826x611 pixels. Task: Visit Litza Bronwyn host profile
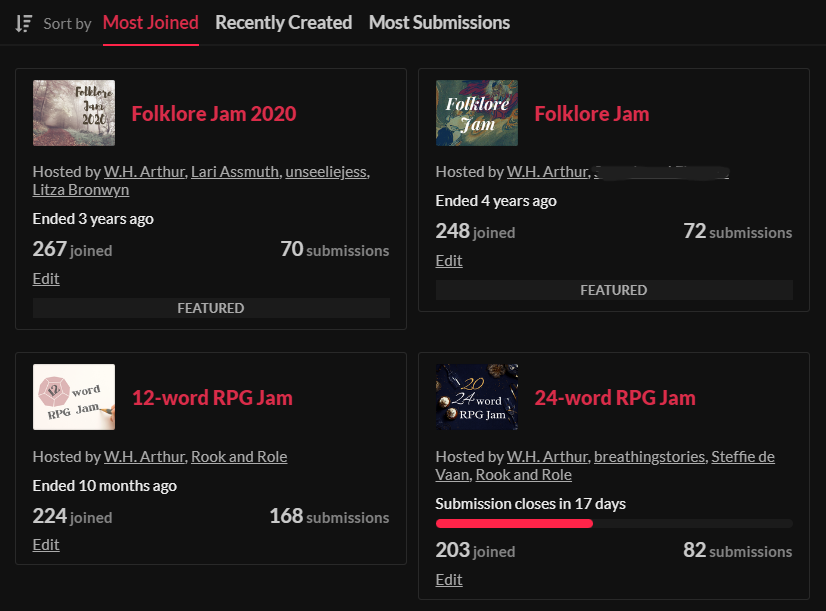[x=81, y=190]
